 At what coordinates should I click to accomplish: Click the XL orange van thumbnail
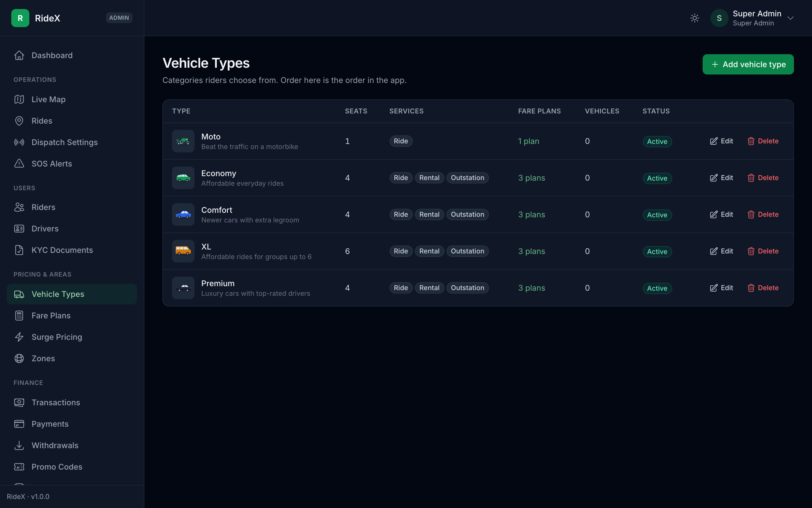[x=183, y=251]
